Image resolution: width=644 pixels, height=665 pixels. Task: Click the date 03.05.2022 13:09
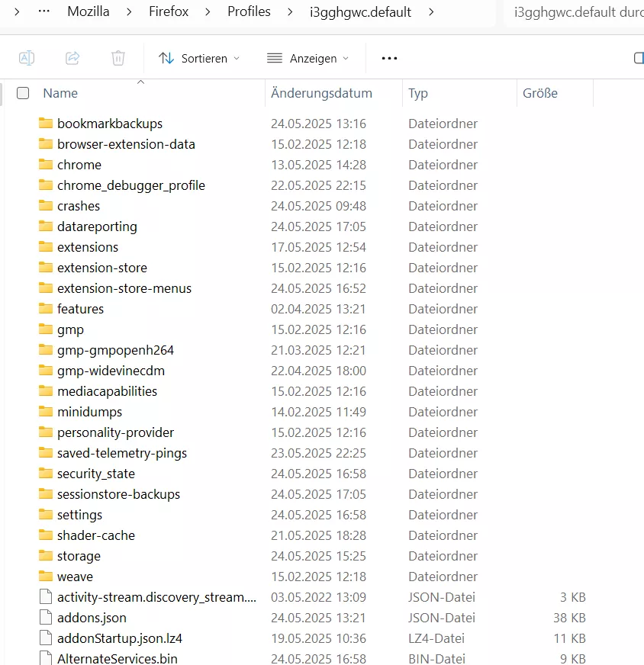point(319,597)
